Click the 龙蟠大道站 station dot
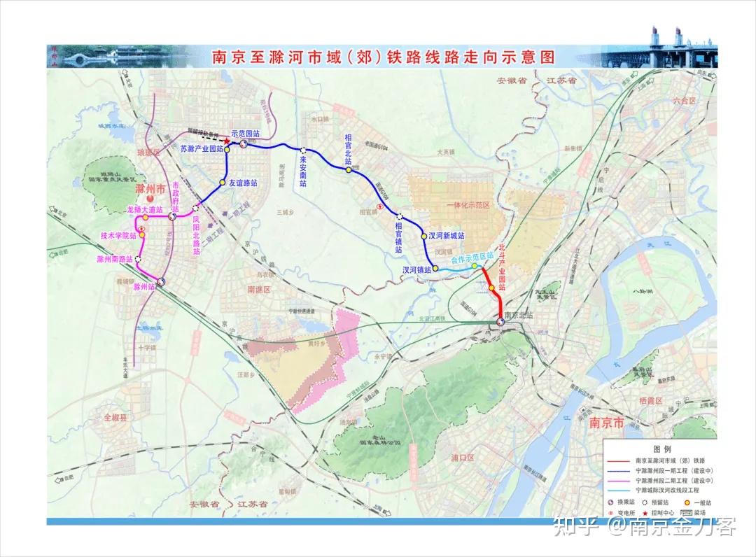Screen dimensions: 756x557 tap(145, 218)
